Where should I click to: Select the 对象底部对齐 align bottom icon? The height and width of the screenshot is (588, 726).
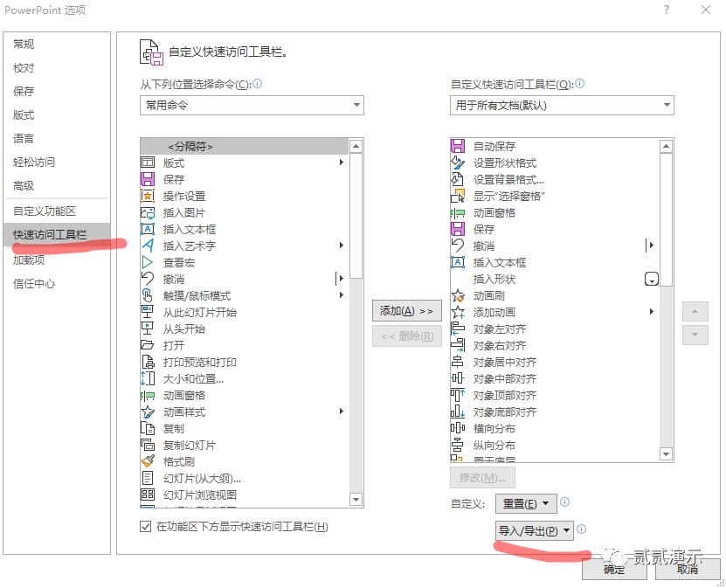pos(458,412)
